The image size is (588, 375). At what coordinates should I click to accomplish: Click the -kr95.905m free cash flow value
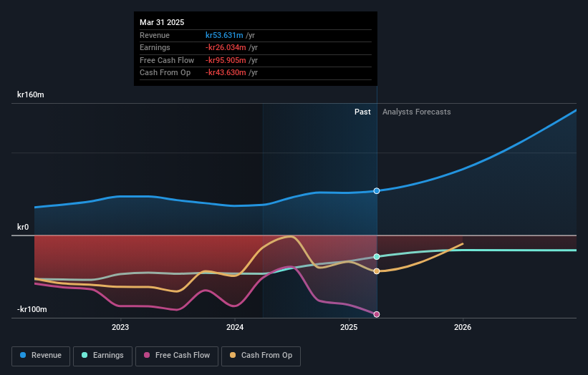226,60
